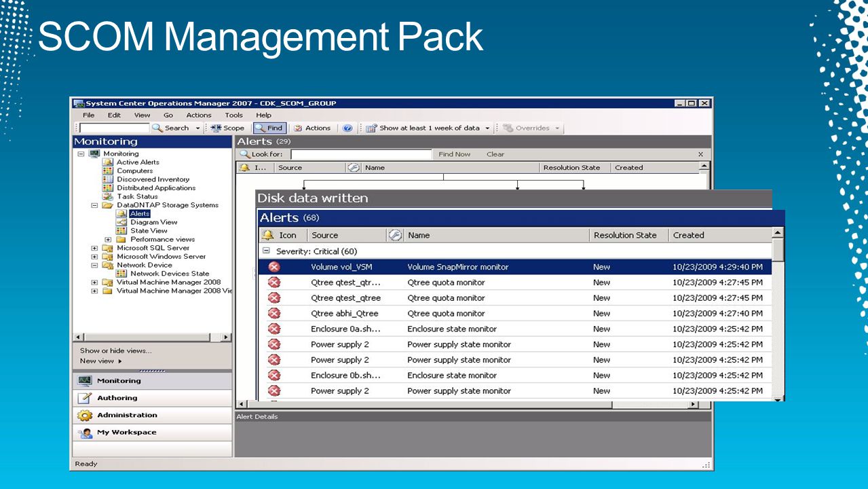
Task: Select State View tree item
Action: click(149, 231)
